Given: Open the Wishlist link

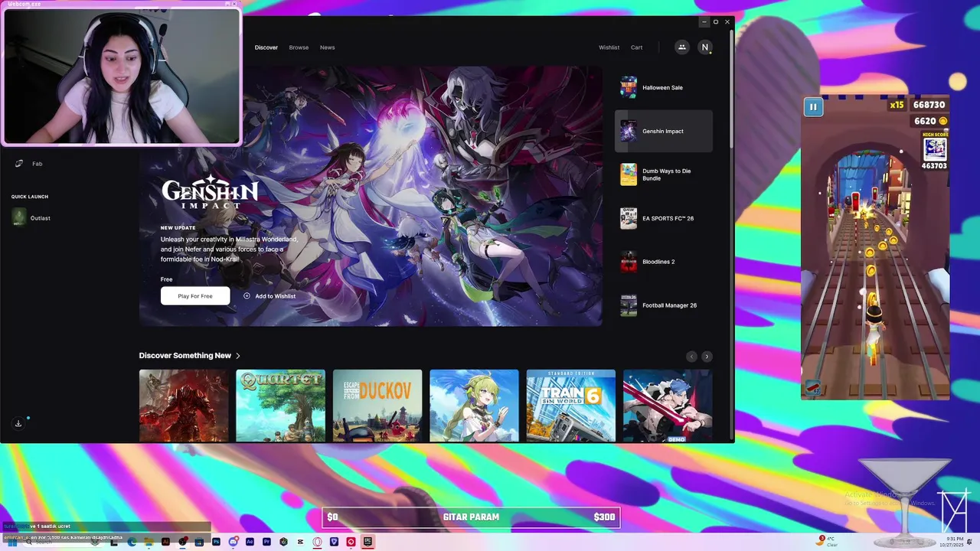Looking at the screenshot, I should 609,47.
